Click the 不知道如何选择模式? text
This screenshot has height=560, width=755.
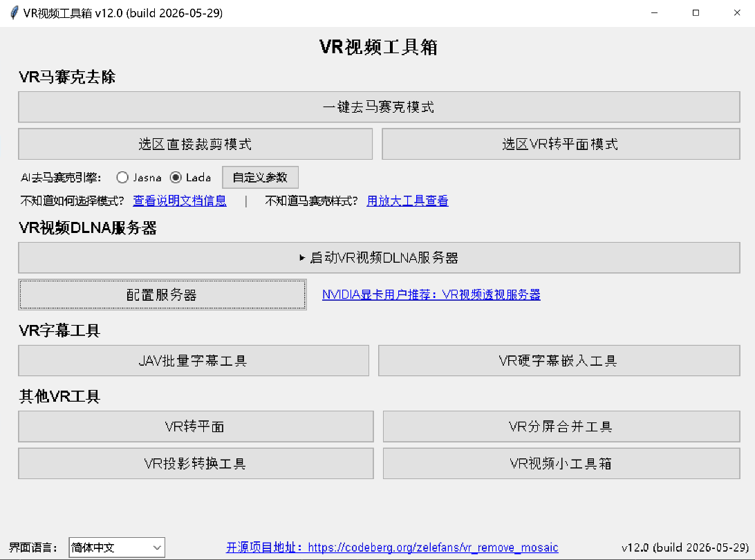[x=72, y=200]
